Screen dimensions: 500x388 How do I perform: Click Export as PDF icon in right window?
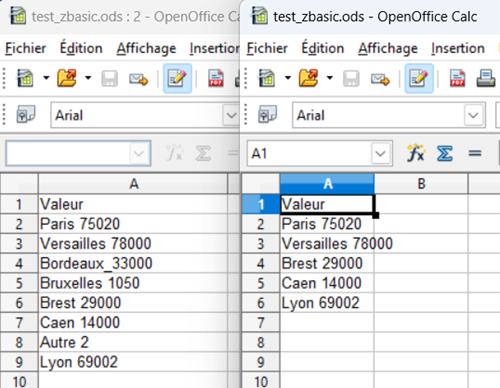pyautogui.click(x=457, y=78)
